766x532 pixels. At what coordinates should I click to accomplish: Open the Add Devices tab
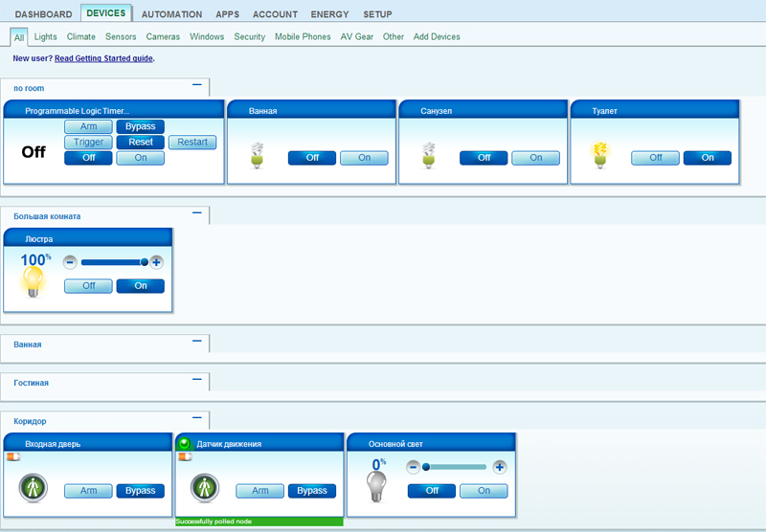coord(437,36)
